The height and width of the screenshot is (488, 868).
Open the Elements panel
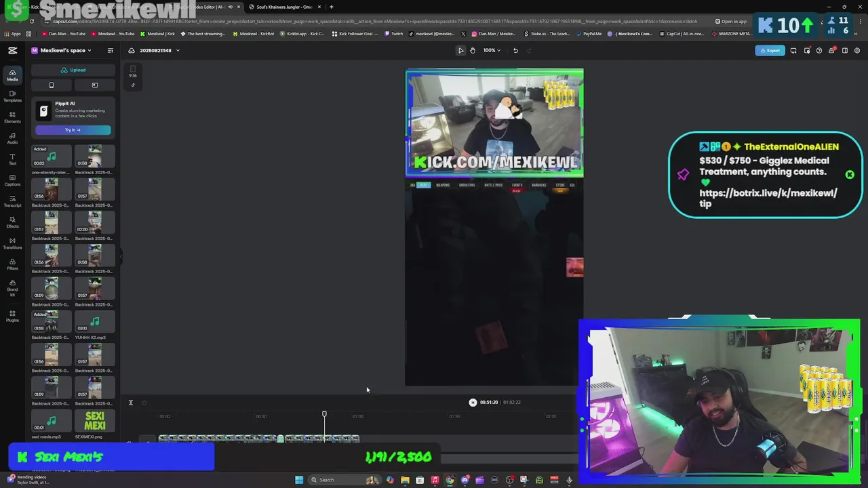click(12, 117)
